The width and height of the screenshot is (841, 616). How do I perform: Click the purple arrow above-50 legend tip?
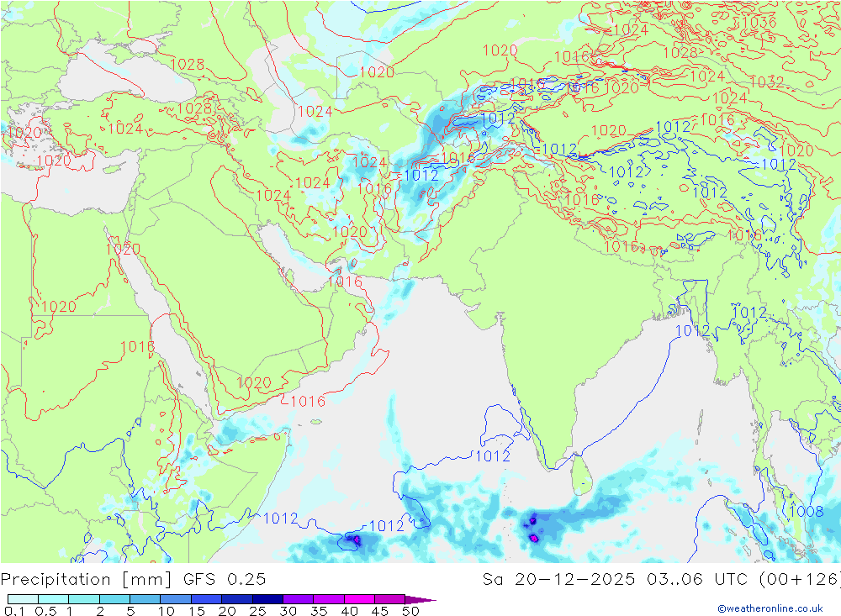(x=420, y=599)
